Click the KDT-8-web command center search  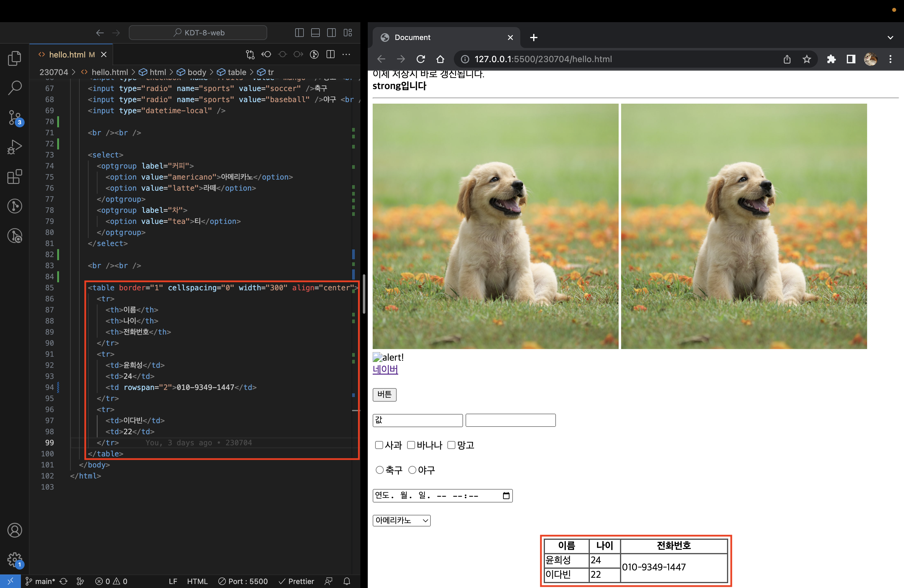pyautogui.click(x=198, y=33)
